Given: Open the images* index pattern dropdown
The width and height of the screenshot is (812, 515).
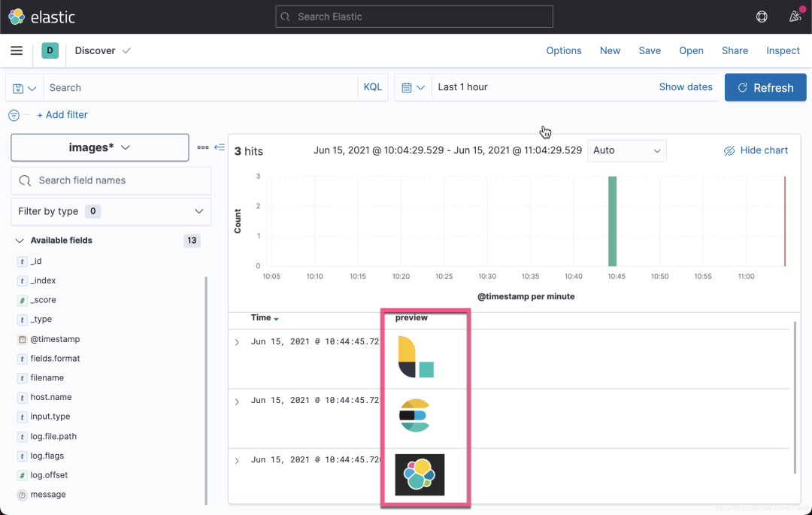Looking at the screenshot, I should (100, 147).
